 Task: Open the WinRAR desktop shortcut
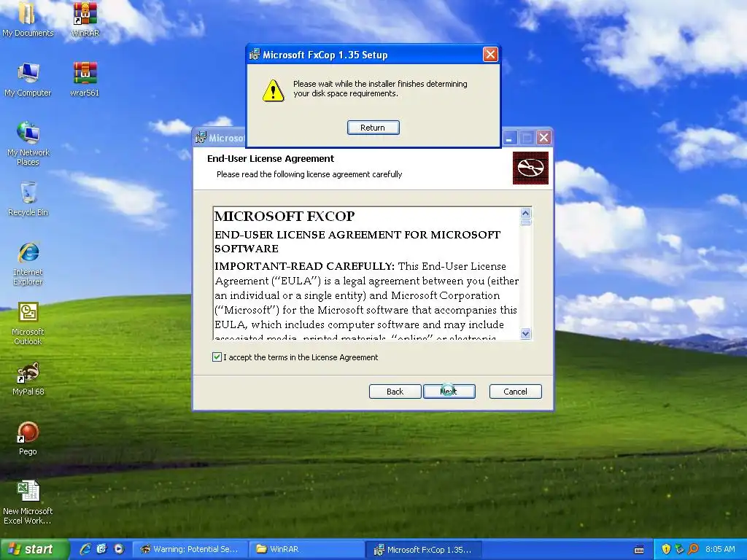(x=85, y=19)
